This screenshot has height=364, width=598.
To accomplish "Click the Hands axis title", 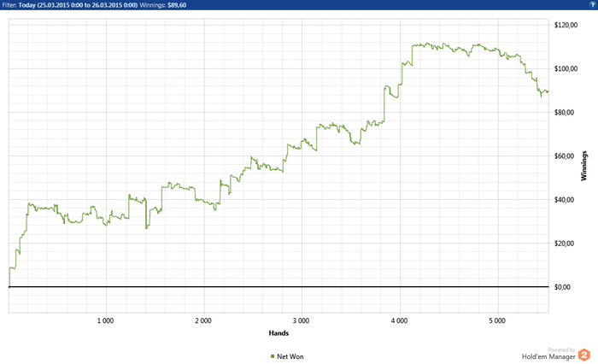I will [278, 333].
